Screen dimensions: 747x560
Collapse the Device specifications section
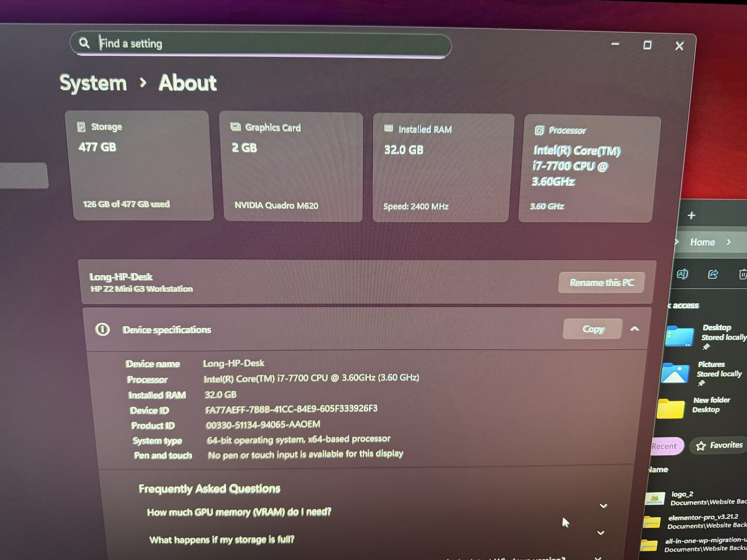click(635, 329)
